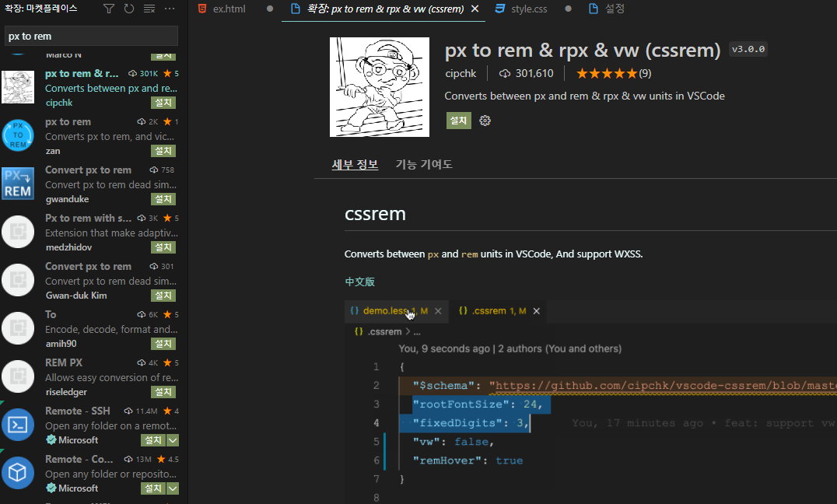Select Gwan-duk Kim extension placeholder icon
Viewport: 837px width, 504px height.
pyautogui.click(x=18, y=280)
